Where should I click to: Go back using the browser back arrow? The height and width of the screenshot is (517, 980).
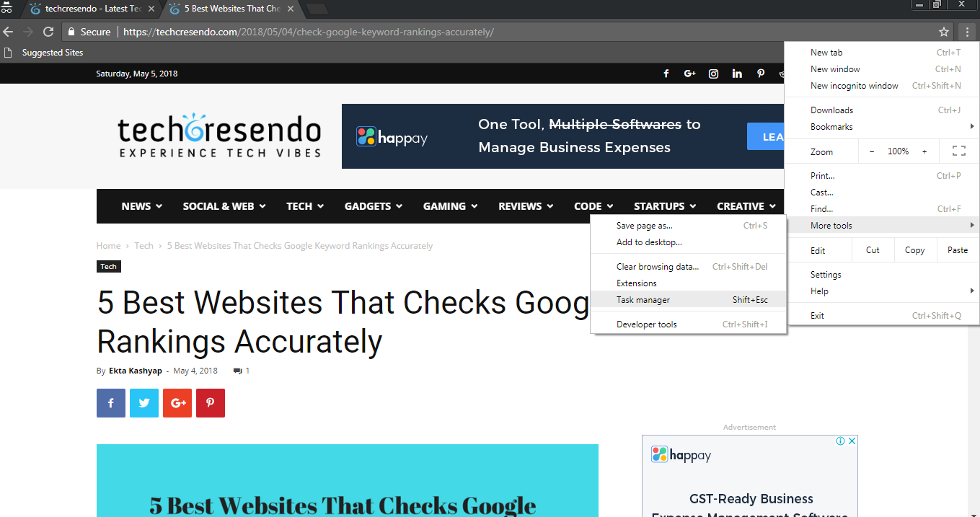9,32
